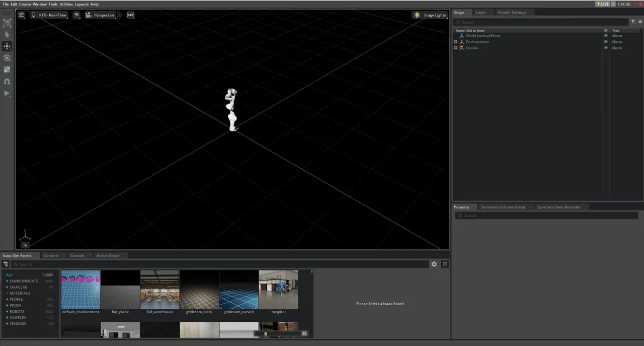Switch to the Console tab
This screenshot has width=644, height=346.
(77, 255)
